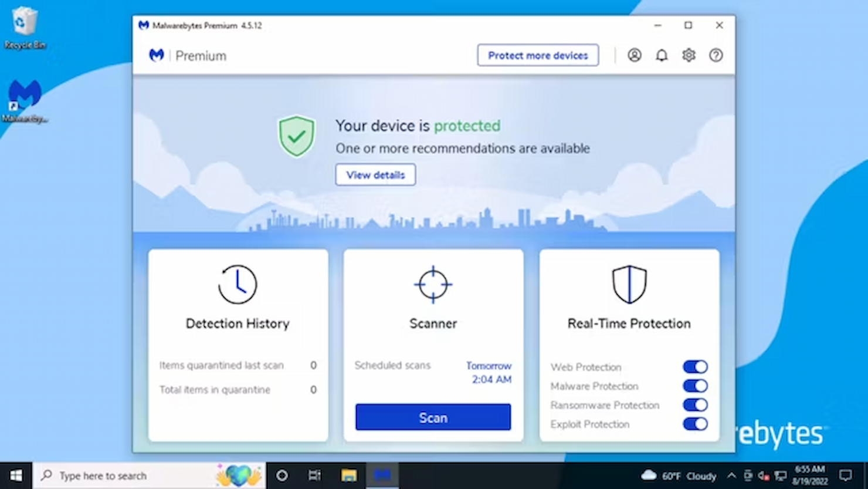This screenshot has height=489, width=868.
Task: Click Protect more devices button
Action: 538,55
